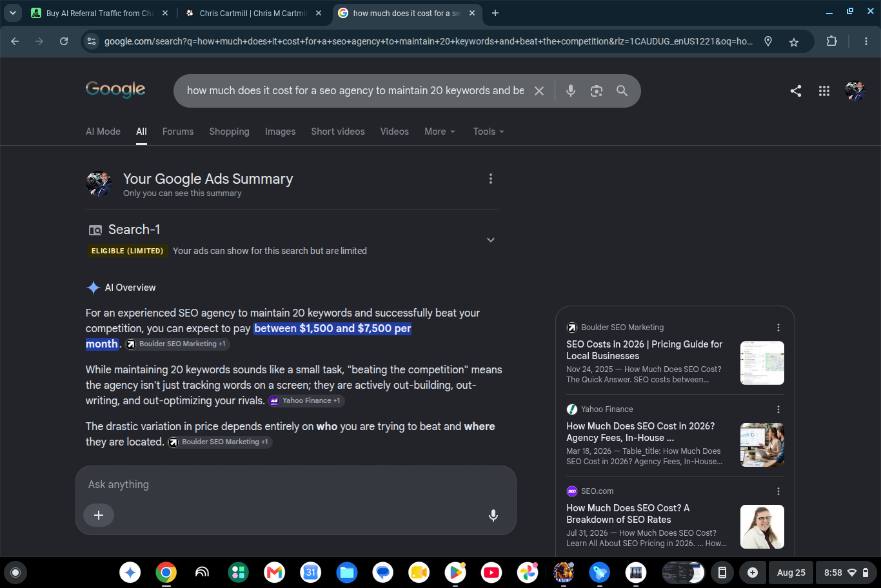Add attachment with the plus button
The image size is (881, 588).
click(99, 515)
